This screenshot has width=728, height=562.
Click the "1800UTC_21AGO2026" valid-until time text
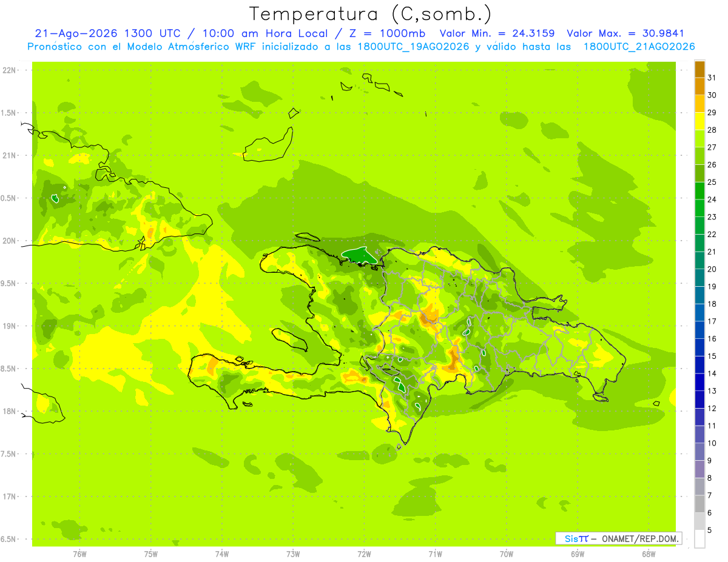(638, 47)
